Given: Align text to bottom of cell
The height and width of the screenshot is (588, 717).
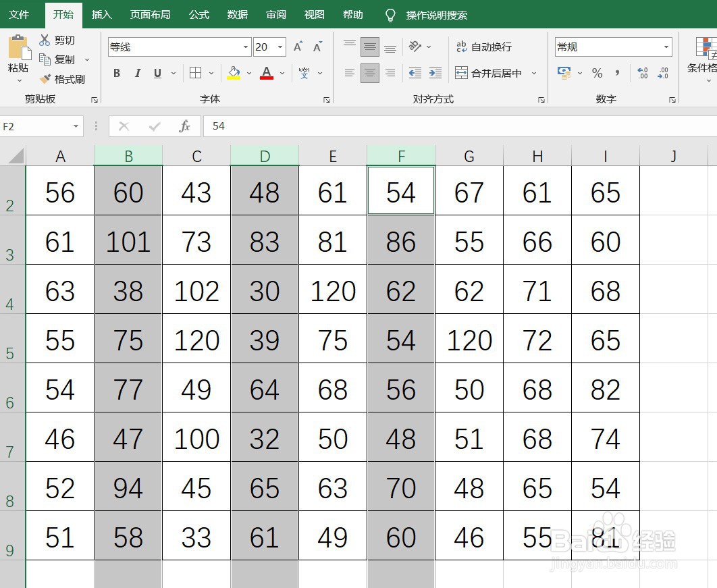Looking at the screenshot, I should click(x=390, y=47).
